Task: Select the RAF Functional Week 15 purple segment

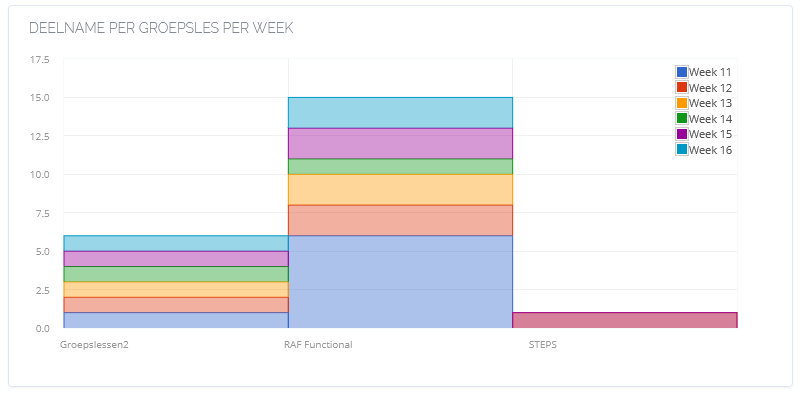Action: pyautogui.click(x=401, y=143)
